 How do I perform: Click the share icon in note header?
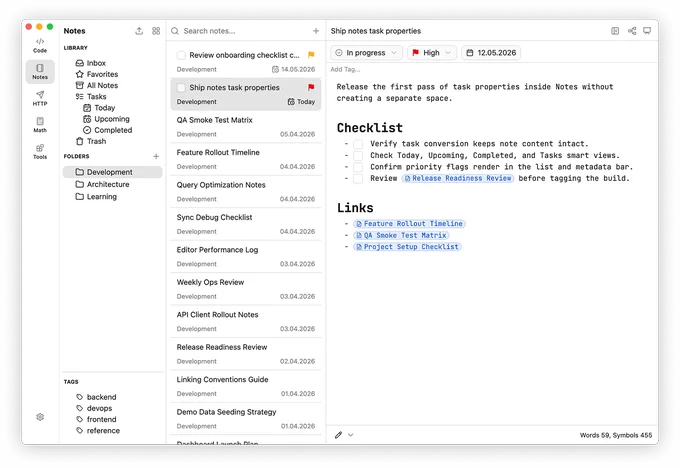[x=632, y=31]
